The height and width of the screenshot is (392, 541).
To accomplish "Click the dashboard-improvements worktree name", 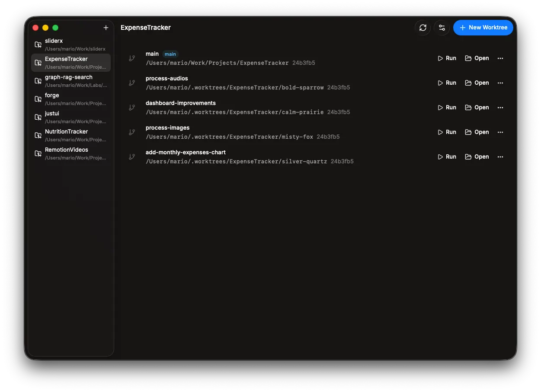I will tap(181, 103).
